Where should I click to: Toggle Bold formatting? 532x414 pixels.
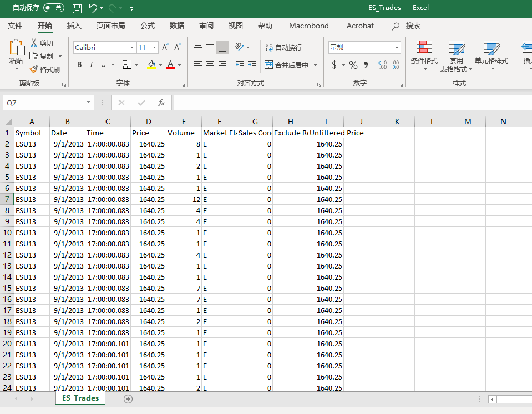coord(79,65)
